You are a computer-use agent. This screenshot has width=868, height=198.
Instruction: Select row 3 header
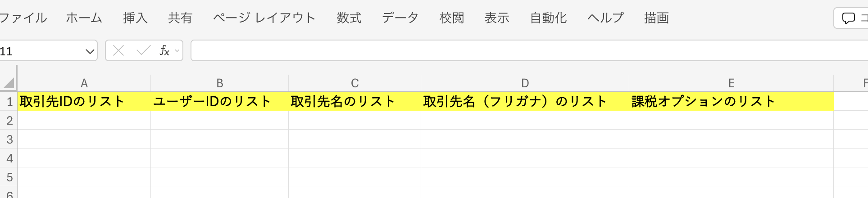tap(9, 139)
